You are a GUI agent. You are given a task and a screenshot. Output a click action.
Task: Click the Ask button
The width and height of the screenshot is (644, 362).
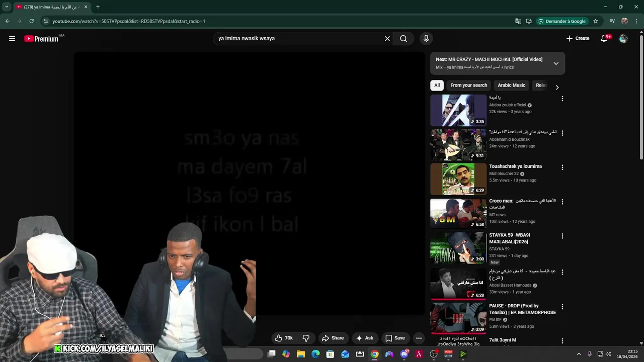point(365,338)
